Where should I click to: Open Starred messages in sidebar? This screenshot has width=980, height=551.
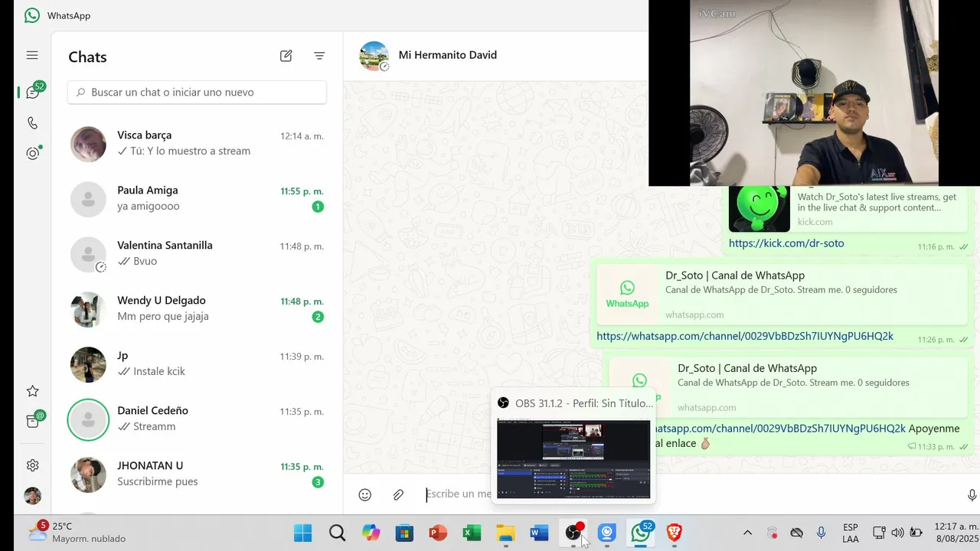32,391
